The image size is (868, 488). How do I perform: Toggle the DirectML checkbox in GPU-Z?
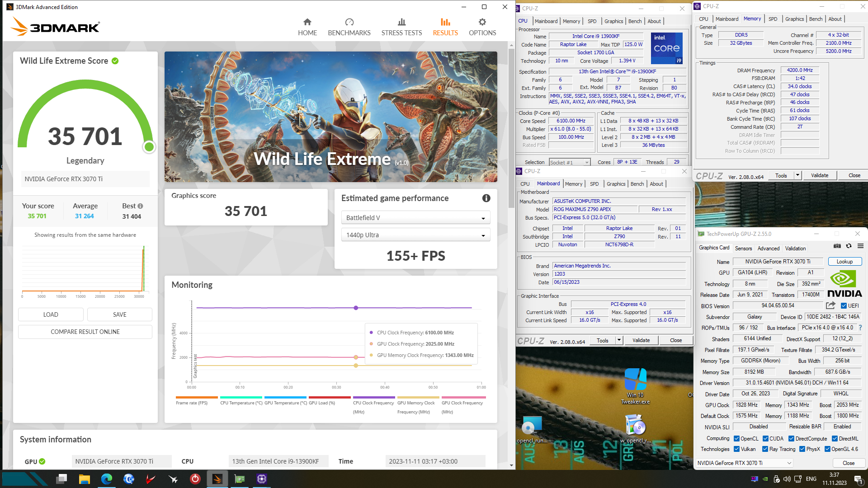point(835,439)
